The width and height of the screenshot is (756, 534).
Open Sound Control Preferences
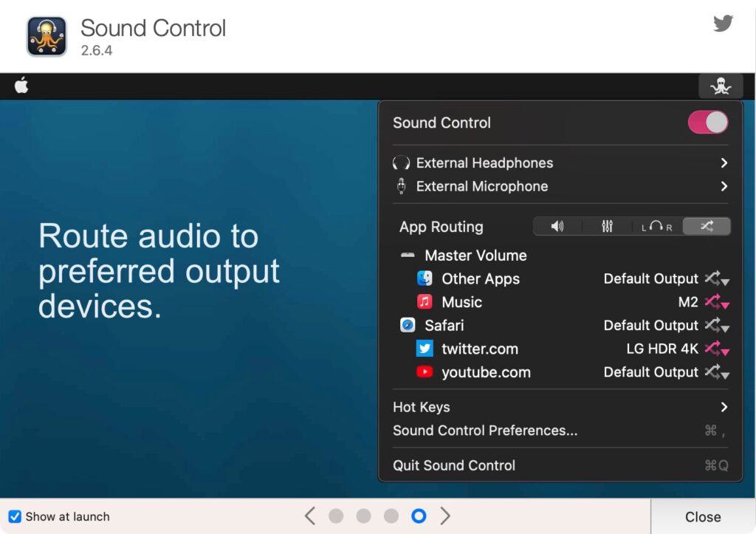[x=485, y=431]
